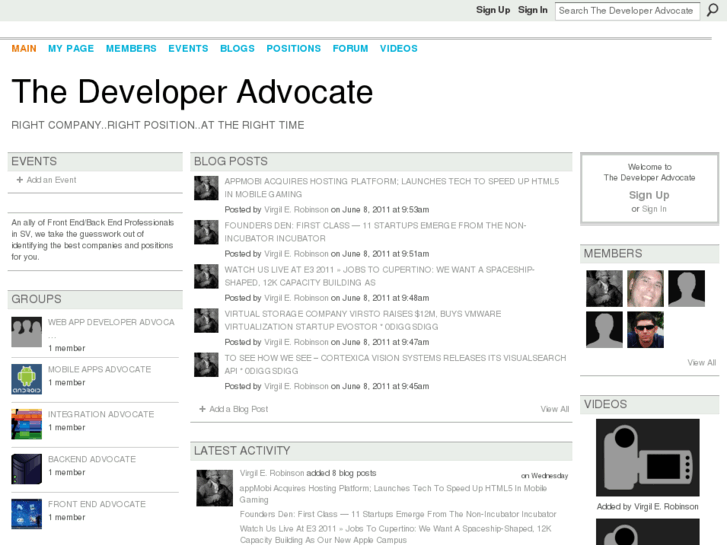Open the Backend Advocate group icon
This screenshot has height=545, width=727.
tap(26, 469)
